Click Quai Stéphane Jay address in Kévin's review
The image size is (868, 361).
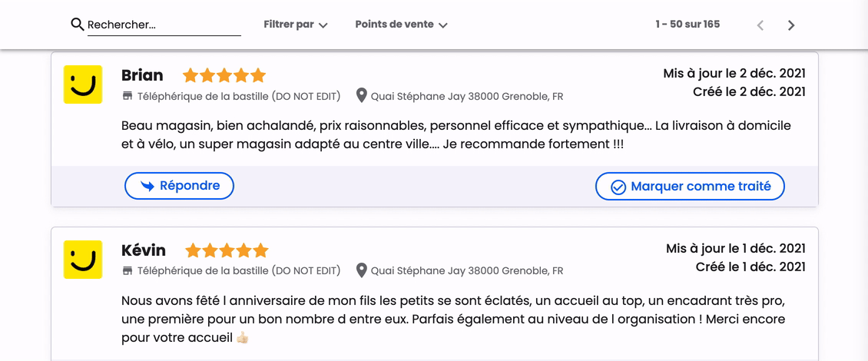pos(467,271)
